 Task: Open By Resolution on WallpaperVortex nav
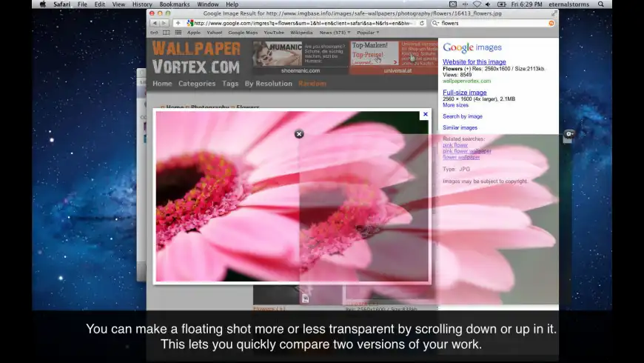pyautogui.click(x=268, y=84)
